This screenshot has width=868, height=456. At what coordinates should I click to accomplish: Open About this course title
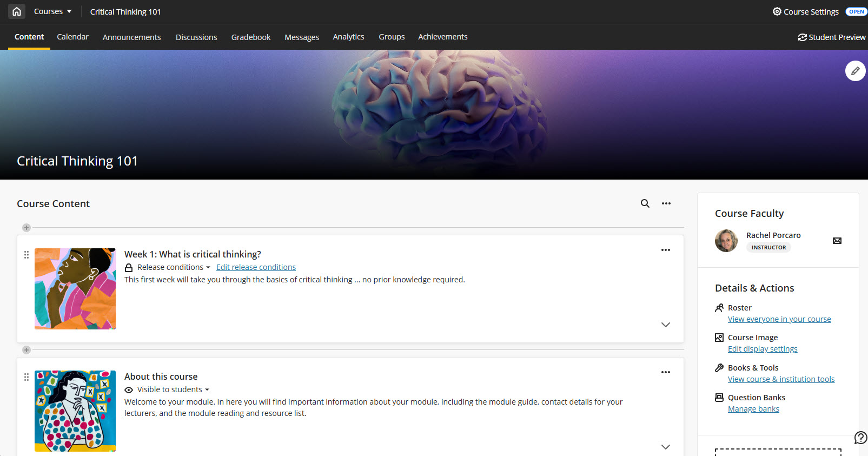pos(161,376)
